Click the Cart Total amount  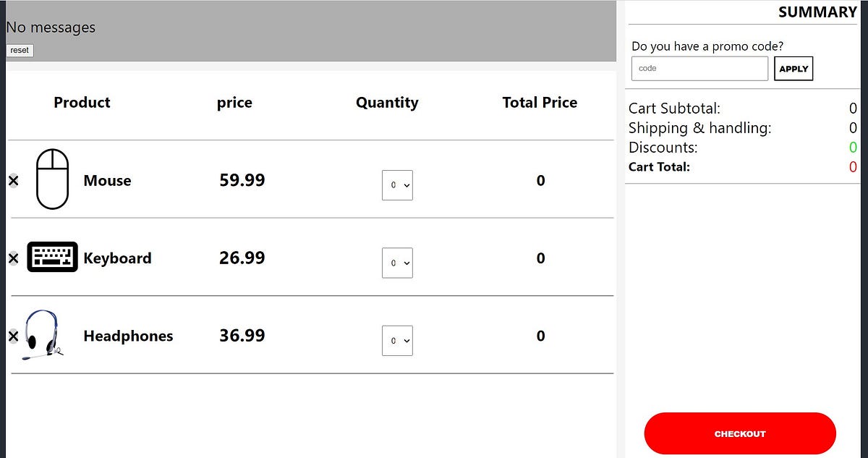point(853,167)
